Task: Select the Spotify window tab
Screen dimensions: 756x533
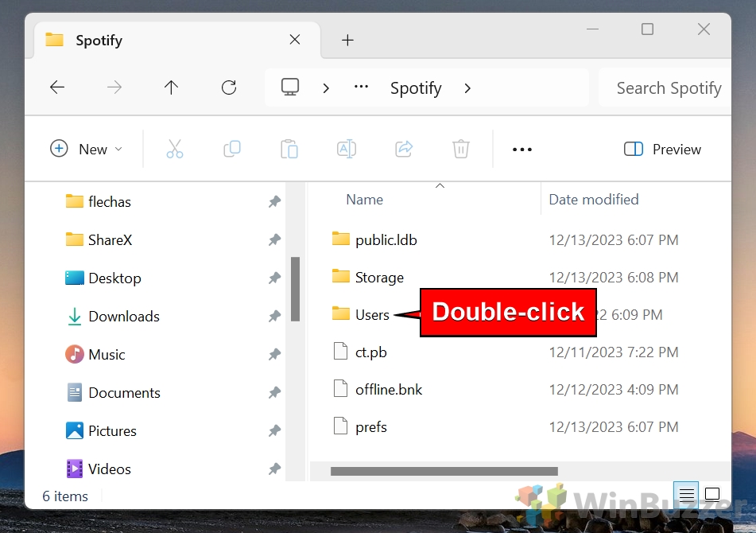Action: [177, 40]
